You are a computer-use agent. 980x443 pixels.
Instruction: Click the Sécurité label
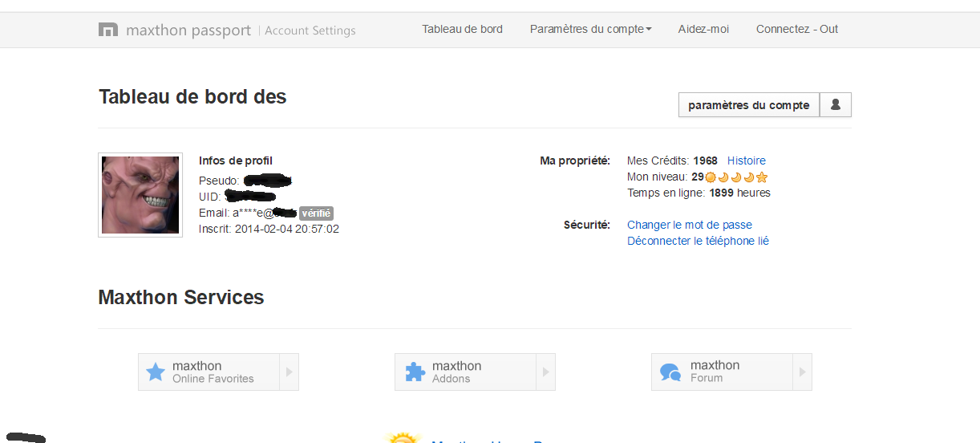pyautogui.click(x=587, y=225)
